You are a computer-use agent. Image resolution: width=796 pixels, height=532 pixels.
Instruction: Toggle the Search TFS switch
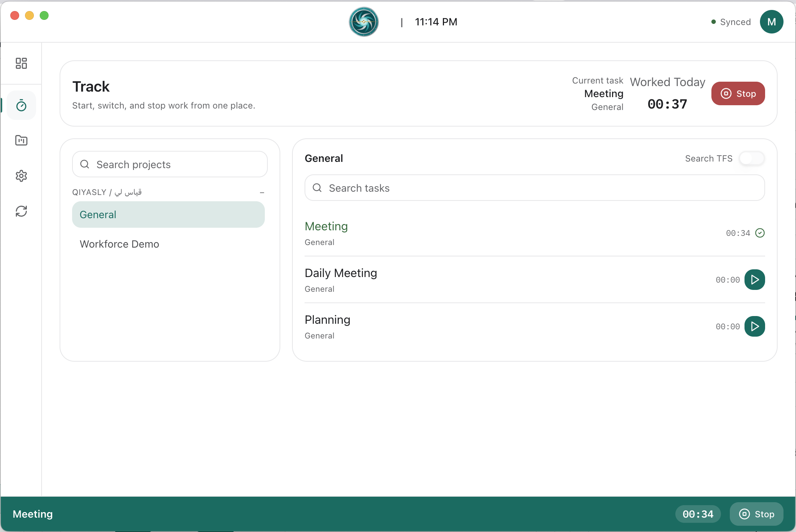coord(752,158)
